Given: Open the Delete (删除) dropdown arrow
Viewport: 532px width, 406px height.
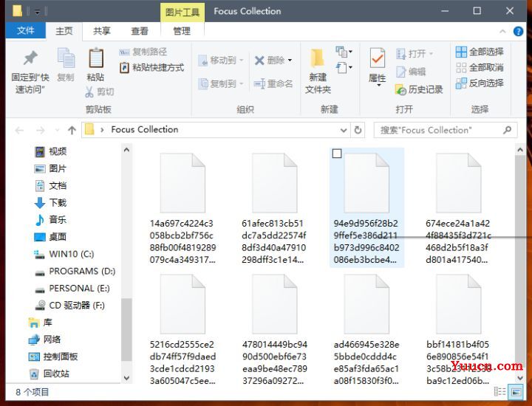Looking at the screenshot, I should tap(290, 61).
